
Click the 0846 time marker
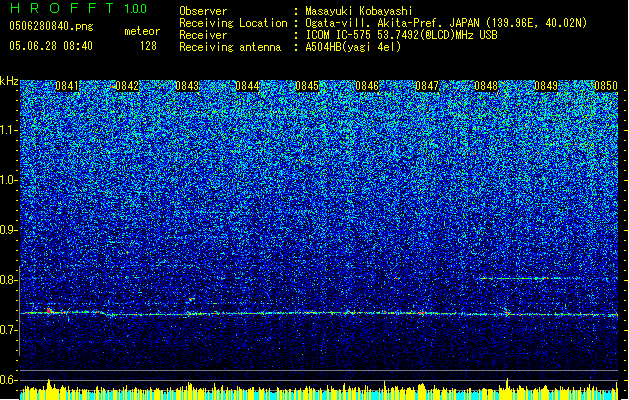point(367,86)
